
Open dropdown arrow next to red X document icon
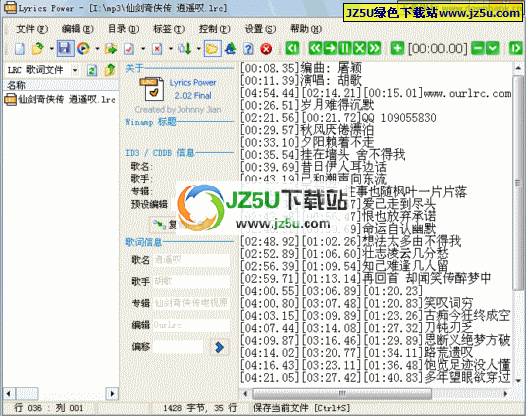point(171,49)
